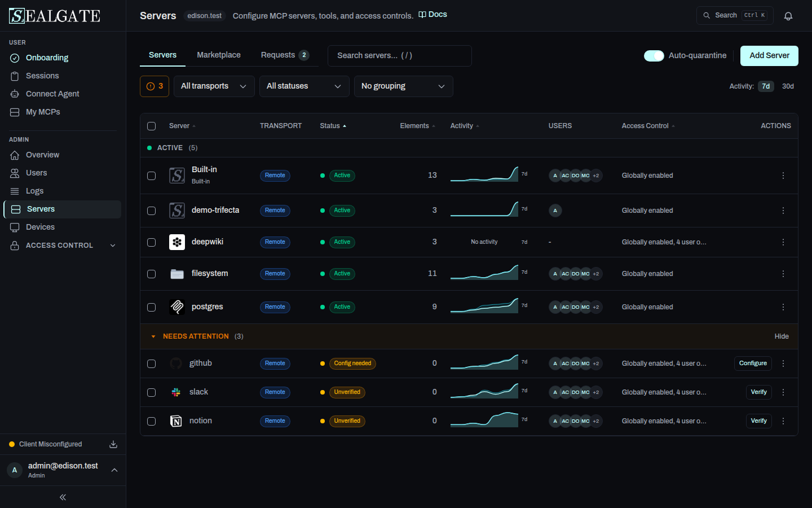This screenshot has width=812, height=508.
Task: Collapse the Needs Attention group
Action: point(153,336)
